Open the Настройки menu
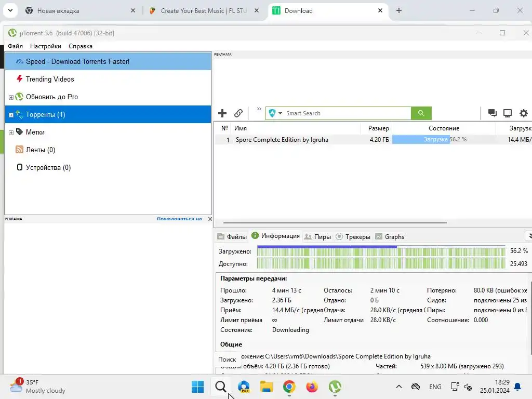Image resolution: width=532 pixels, height=399 pixels. click(x=46, y=46)
